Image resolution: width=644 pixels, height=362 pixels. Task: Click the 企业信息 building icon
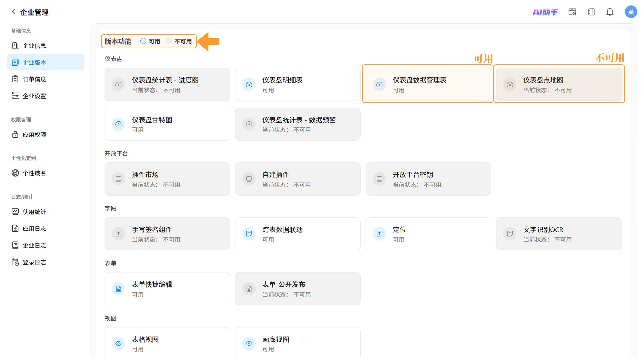click(15, 45)
